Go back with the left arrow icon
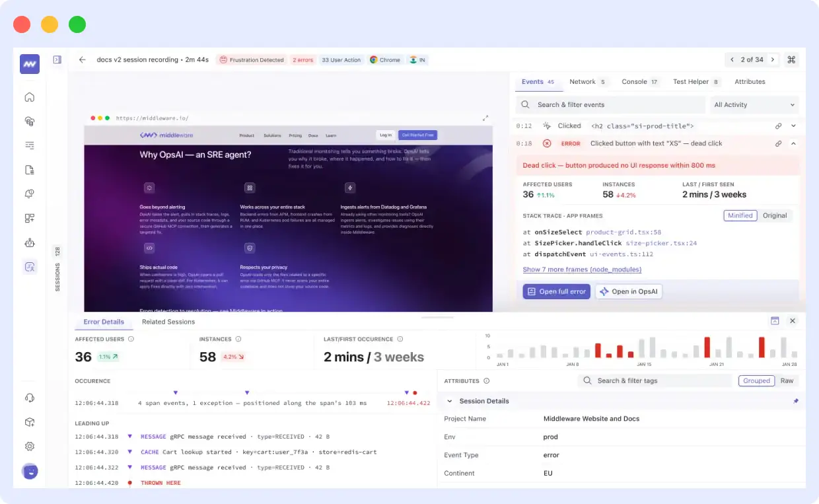 [x=83, y=59]
